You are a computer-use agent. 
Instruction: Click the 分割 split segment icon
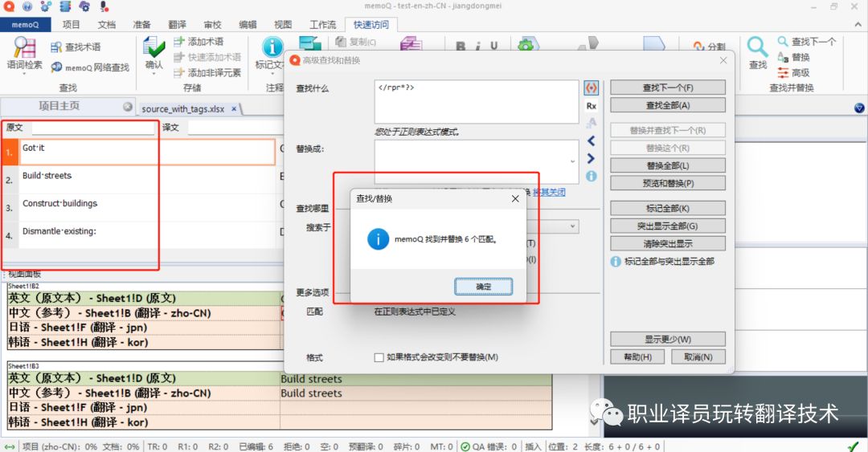point(699,47)
